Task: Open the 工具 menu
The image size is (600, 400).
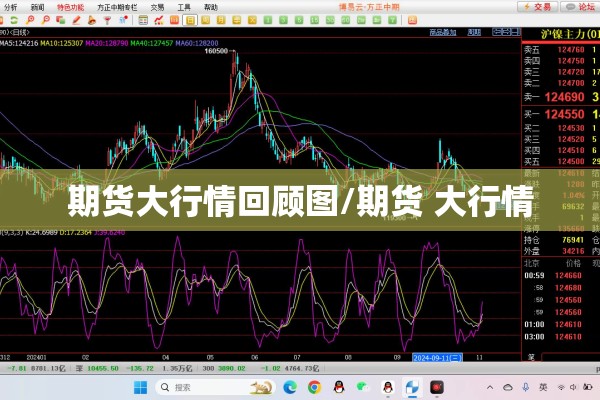Action: point(184,7)
